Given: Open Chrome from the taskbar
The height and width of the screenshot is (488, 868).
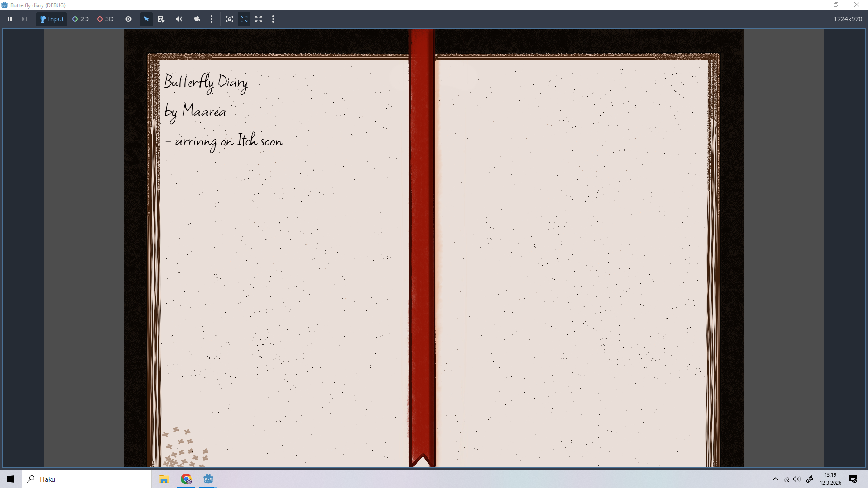Looking at the screenshot, I should (x=186, y=479).
